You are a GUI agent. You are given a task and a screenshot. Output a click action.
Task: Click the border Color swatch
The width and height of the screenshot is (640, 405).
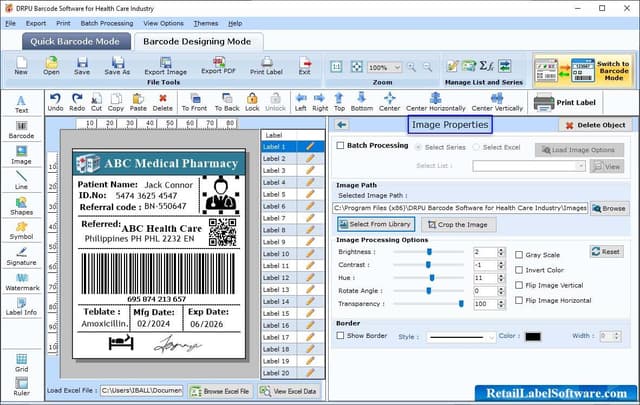(x=533, y=336)
